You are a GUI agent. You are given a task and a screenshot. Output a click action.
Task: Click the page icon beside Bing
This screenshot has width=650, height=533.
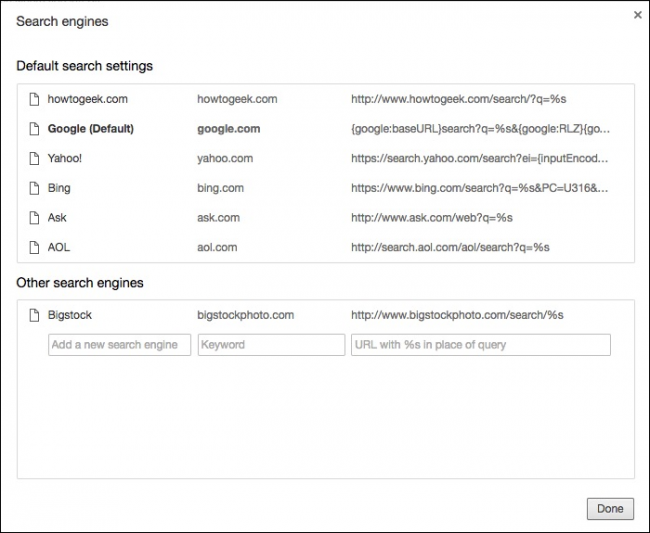click(x=32, y=188)
